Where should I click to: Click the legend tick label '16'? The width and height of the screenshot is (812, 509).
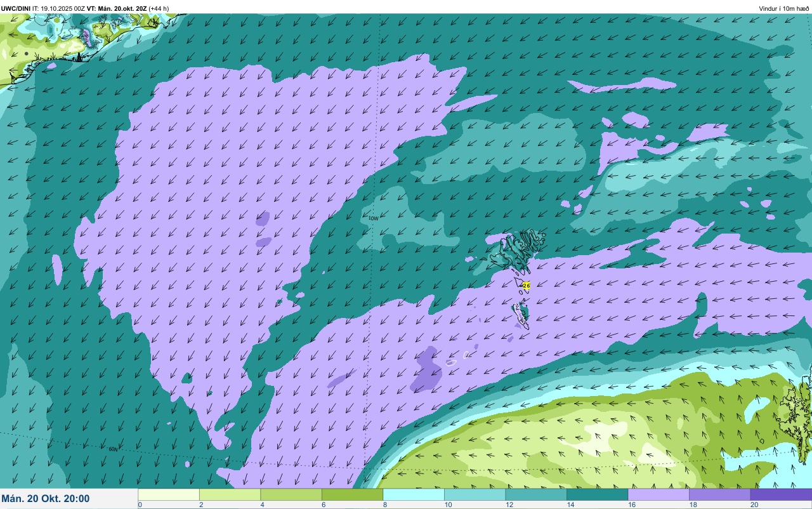pos(632,505)
